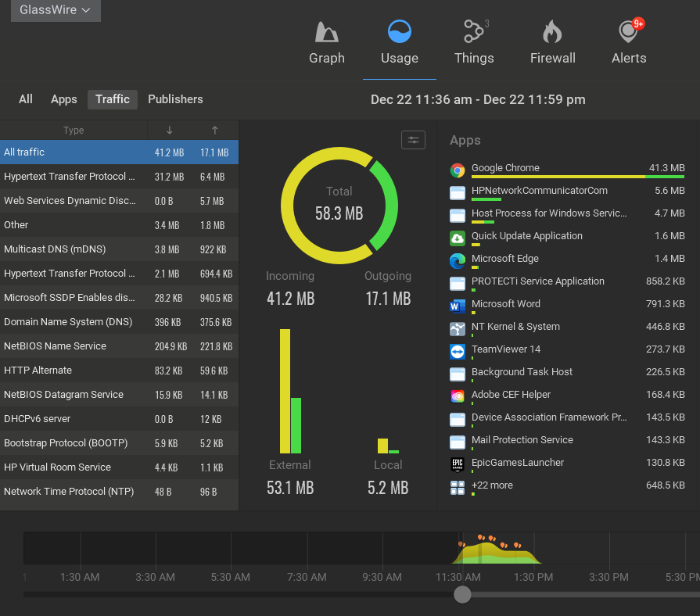Viewport: 700px width, 616px height.
Task: Click the EpicGamesLauncher icon
Action: tap(457, 464)
